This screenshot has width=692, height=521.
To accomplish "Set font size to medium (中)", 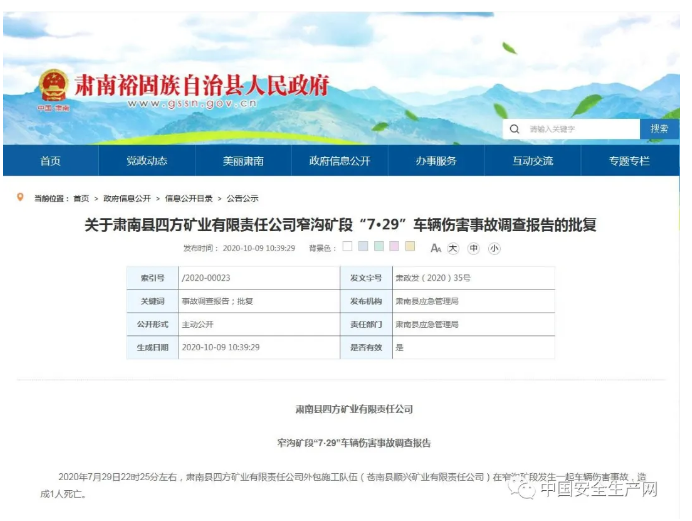I will coord(473,248).
